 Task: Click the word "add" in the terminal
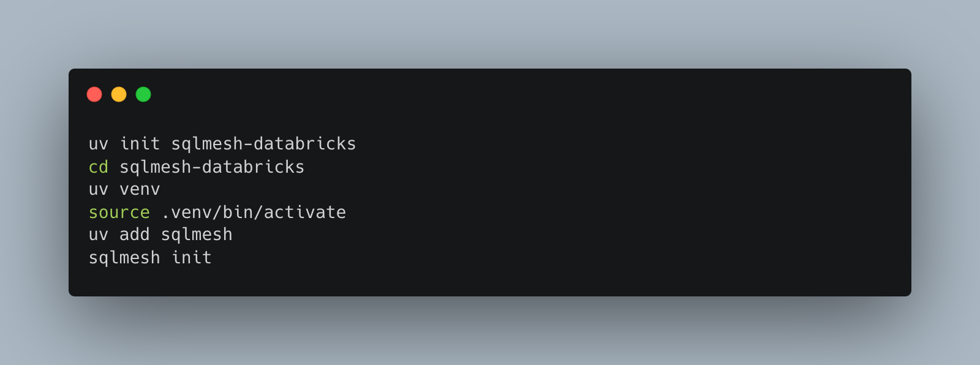click(135, 235)
